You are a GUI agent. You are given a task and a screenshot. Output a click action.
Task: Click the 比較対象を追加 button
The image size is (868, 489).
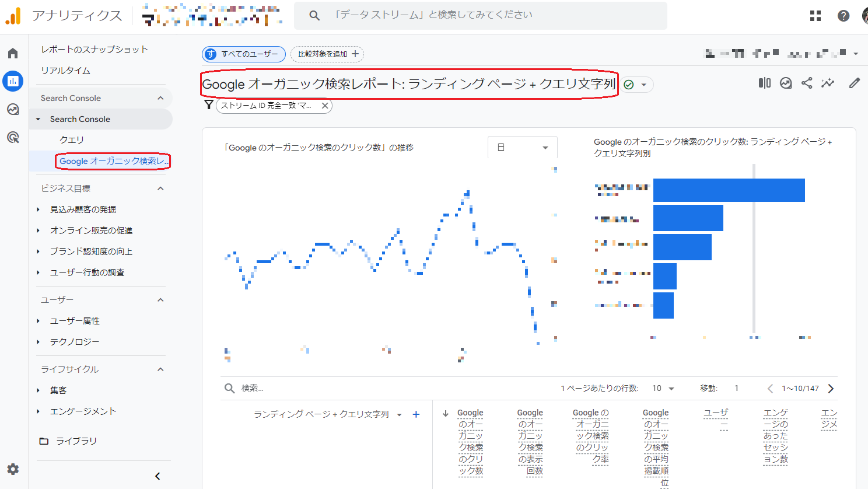pos(327,54)
